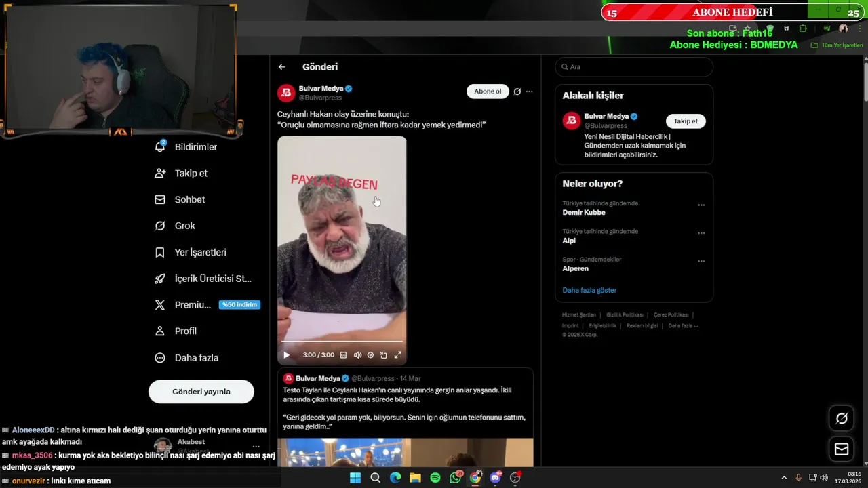Open options for Alpi trend
Screen dimensions: 868x488
701,233
